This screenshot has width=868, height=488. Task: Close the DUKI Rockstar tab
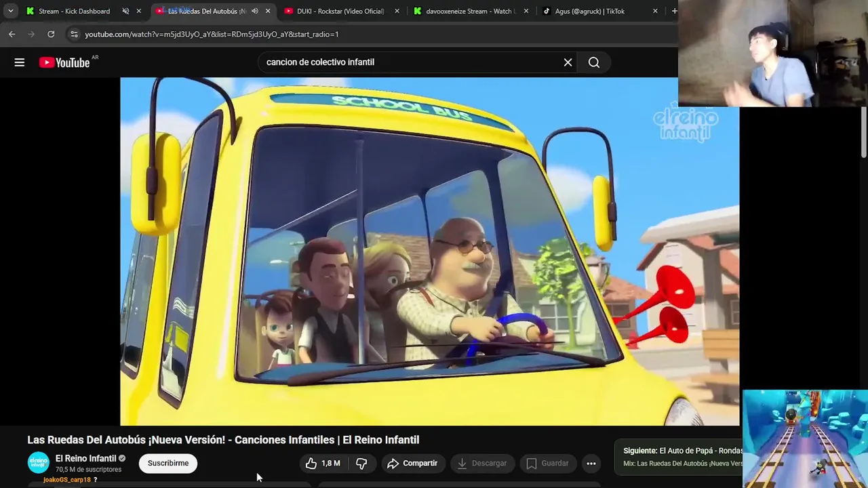(397, 11)
